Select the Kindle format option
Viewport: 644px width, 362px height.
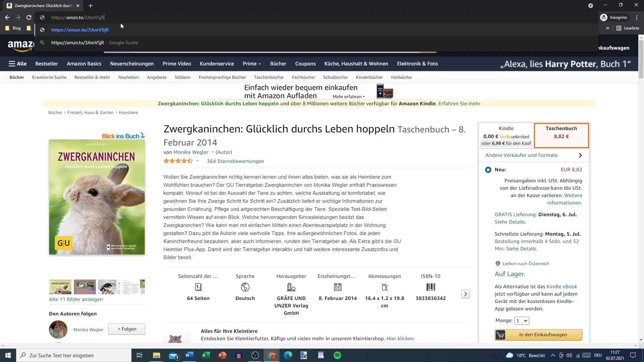506,135
